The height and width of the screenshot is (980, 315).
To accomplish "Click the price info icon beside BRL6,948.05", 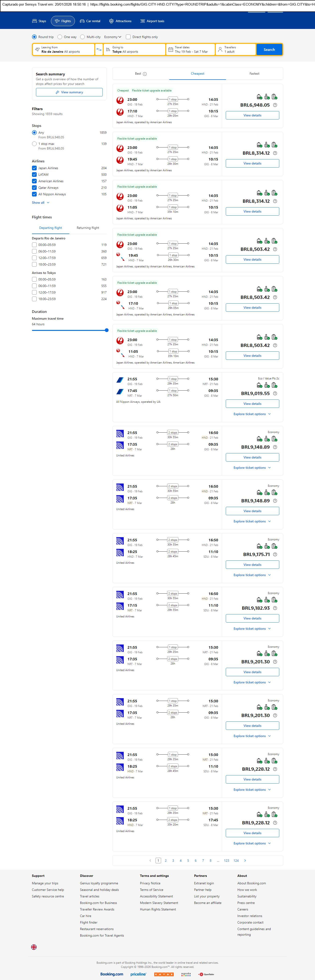I will point(275,105).
